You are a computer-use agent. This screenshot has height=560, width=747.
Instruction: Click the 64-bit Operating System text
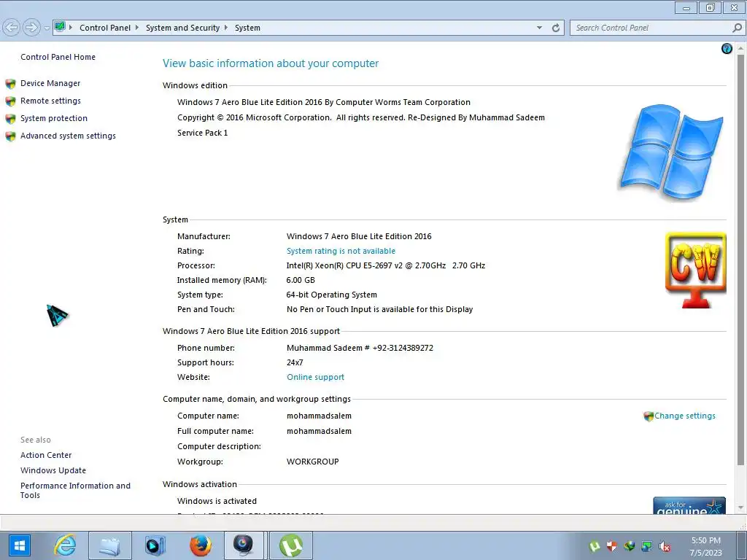point(332,295)
